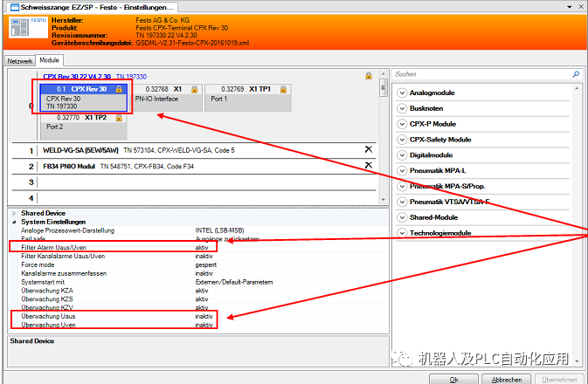Image resolution: width=588 pixels, height=384 pixels.
Task: Collapse the System Einstellungen tree node
Action: [14, 222]
